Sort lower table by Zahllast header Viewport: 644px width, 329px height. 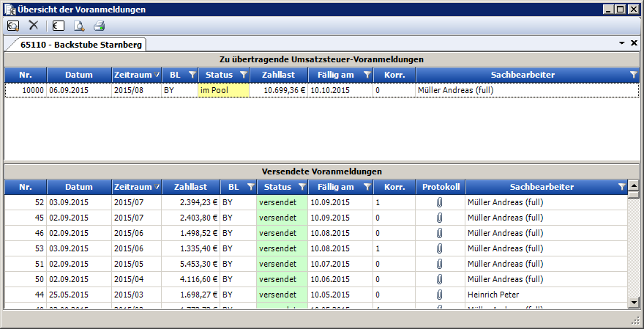(x=190, y=187)
